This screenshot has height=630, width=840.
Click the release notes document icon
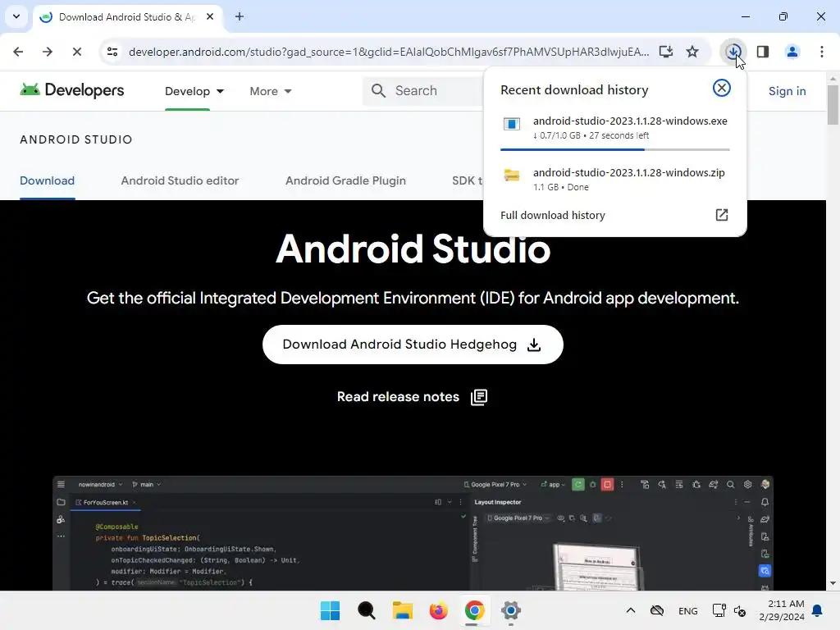tap(479, 397)
